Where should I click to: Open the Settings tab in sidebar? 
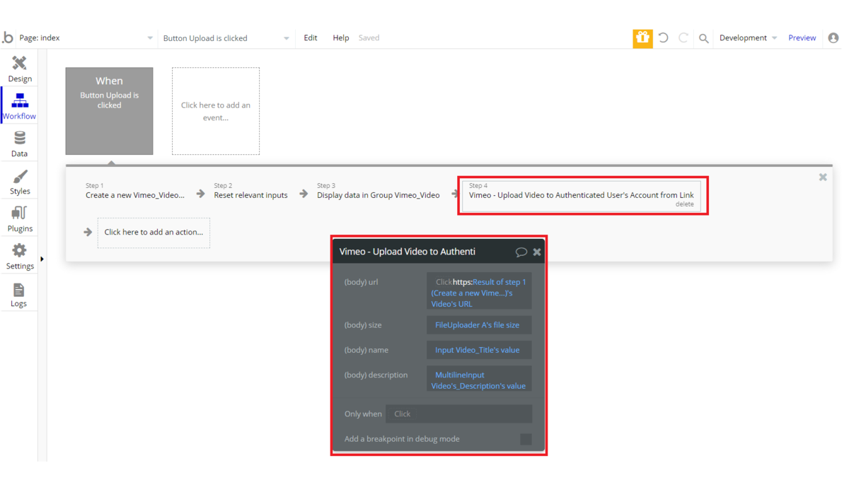[x=20, y=257]
